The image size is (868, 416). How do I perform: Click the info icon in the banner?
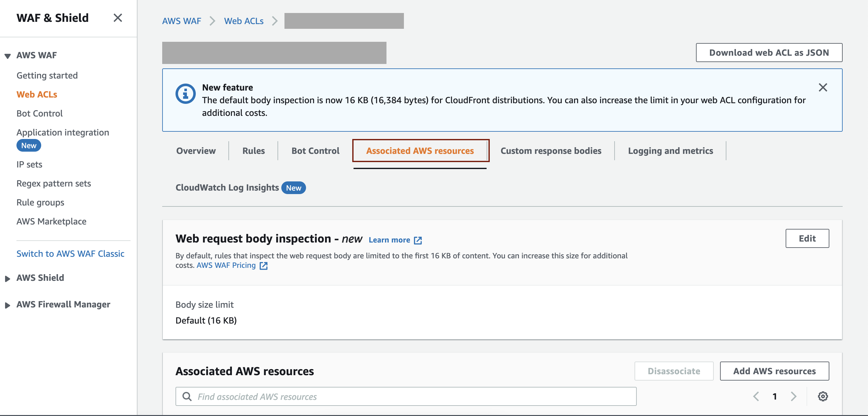tap(185, 94)
